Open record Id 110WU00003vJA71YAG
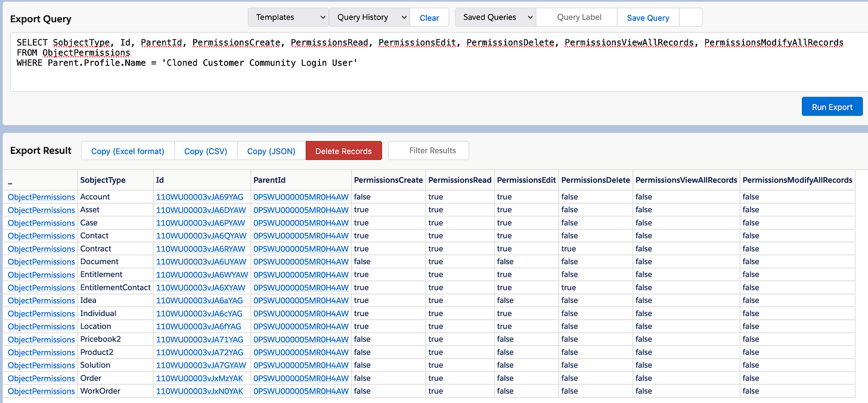This screenshot has height=403, width=868. [200, 339]
